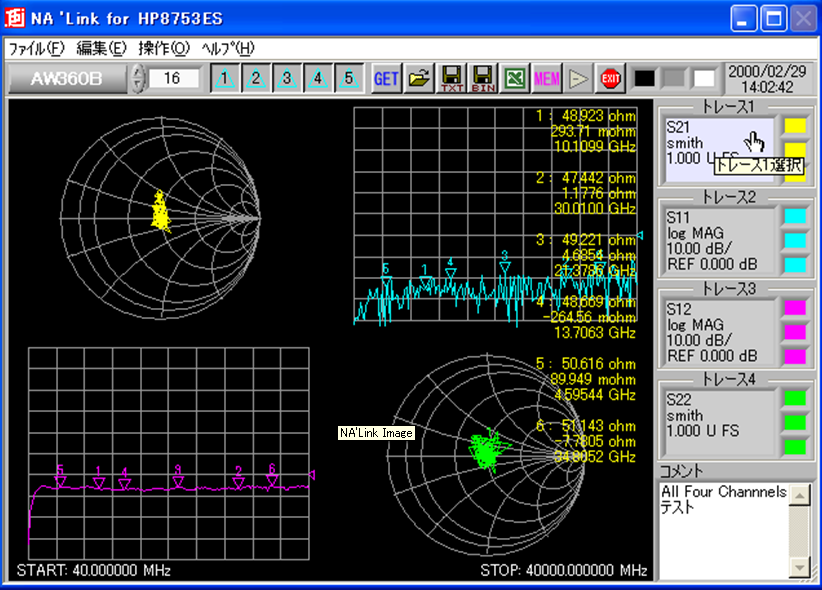
Task: Click top yellow swatch of trace 1
Action: click(795, 126)
